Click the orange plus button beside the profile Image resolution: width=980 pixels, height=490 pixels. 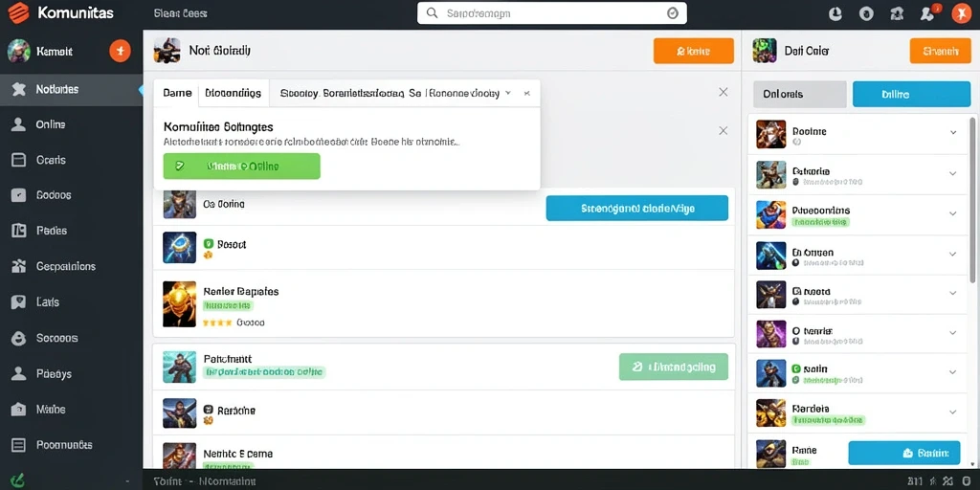tap(120, 51)
